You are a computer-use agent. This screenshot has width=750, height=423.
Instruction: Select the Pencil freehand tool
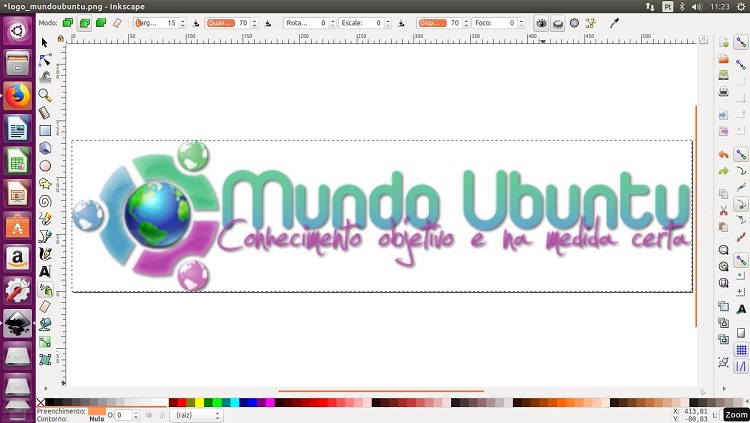(x=45, y=219)
